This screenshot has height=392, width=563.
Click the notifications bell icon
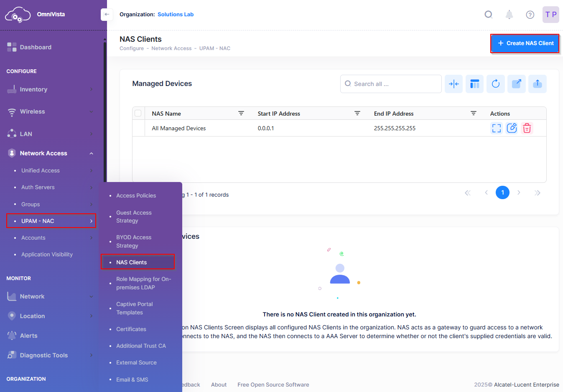pyautogui.click(x=509, y=15)
